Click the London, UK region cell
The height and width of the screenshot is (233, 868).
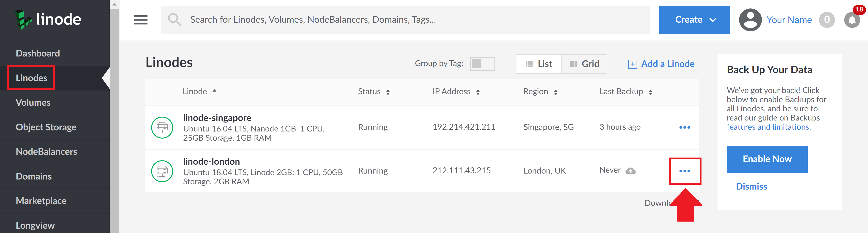(x=545, y=171)
